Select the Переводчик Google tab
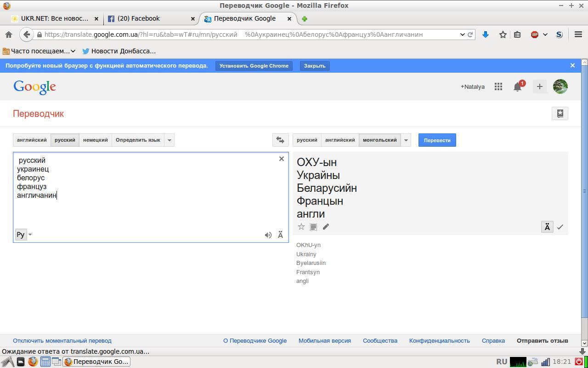Viewport: 588px width, 368px height. pos(244,19)
